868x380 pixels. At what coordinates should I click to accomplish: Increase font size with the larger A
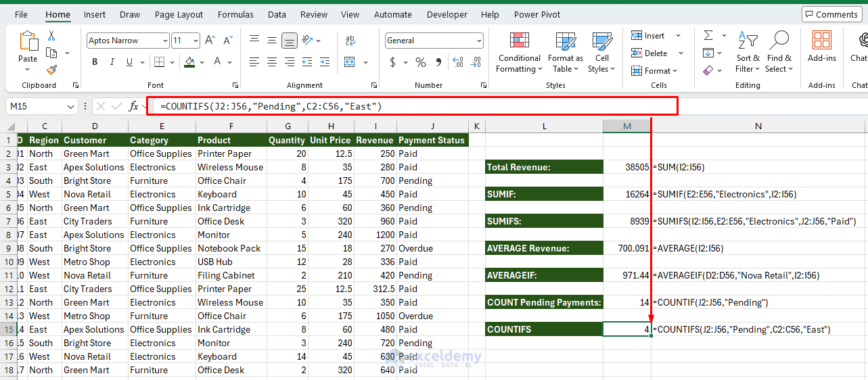tap(210, 41)
